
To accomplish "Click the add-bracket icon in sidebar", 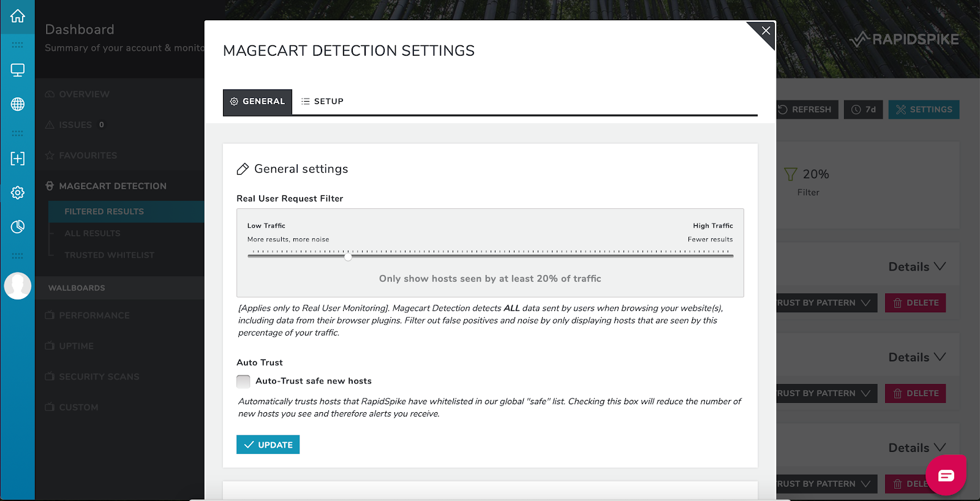I will 18,159.
